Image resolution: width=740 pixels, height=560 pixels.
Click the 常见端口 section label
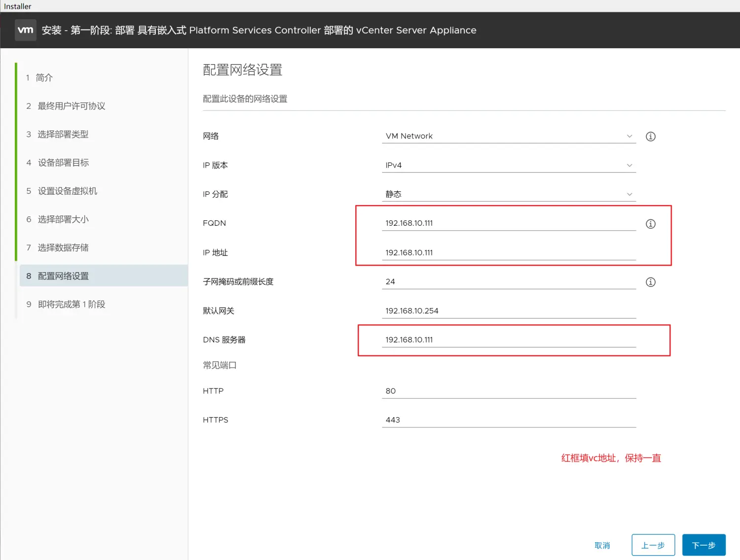[x=220, y=365]
